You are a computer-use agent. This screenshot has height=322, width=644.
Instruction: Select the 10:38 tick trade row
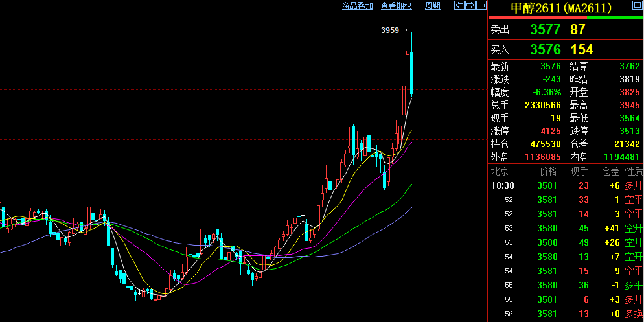[x=566, y=185]
